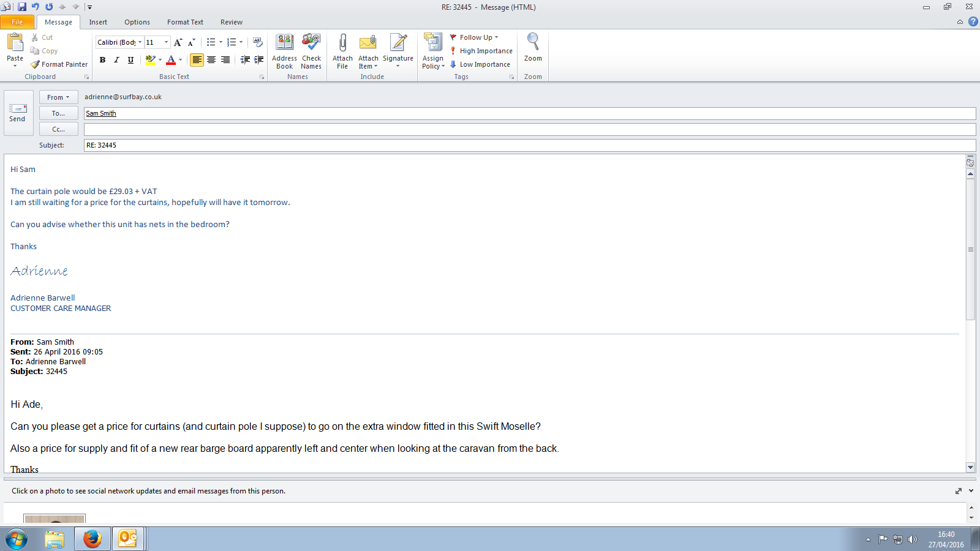The image size is (980, 551).
Task: Open the font name dropdown
Action: tap(140, 42)
